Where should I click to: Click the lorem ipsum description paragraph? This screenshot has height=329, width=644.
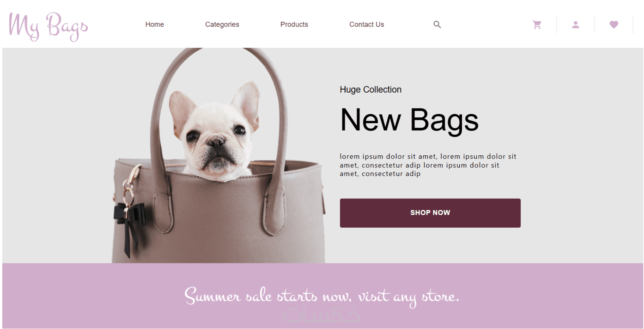(x=428, y=165)
